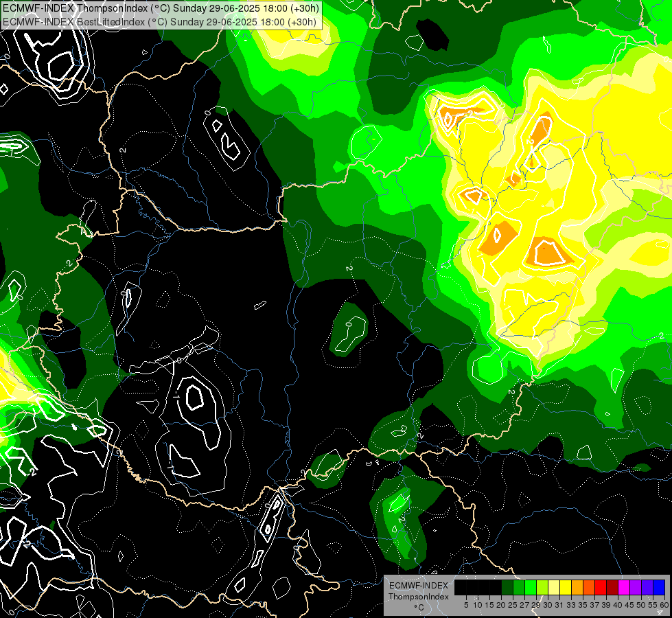
Task: Click the legend tick value 55
Action: 653,605
